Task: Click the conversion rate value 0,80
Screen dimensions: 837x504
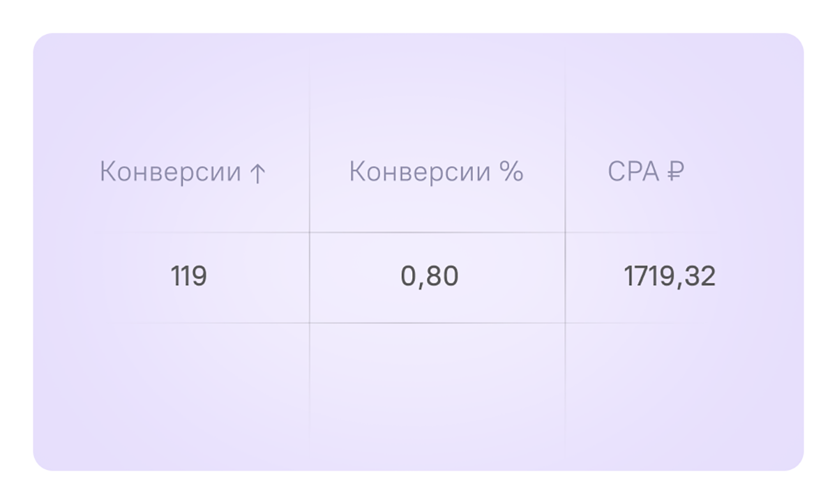Action: (x=430, y=277)
